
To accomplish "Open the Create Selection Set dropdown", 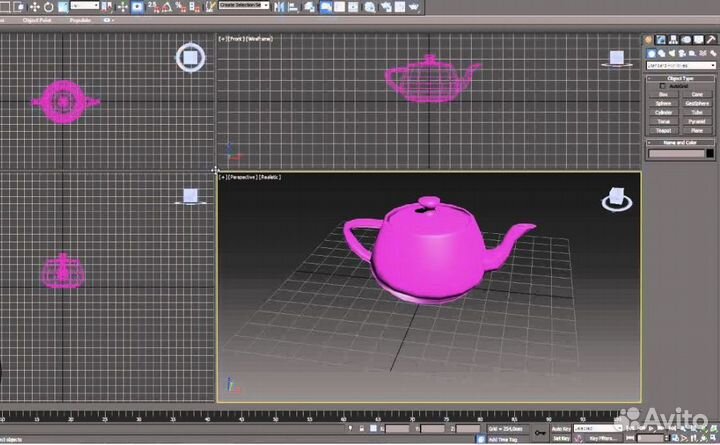I will tap(244, 5).
